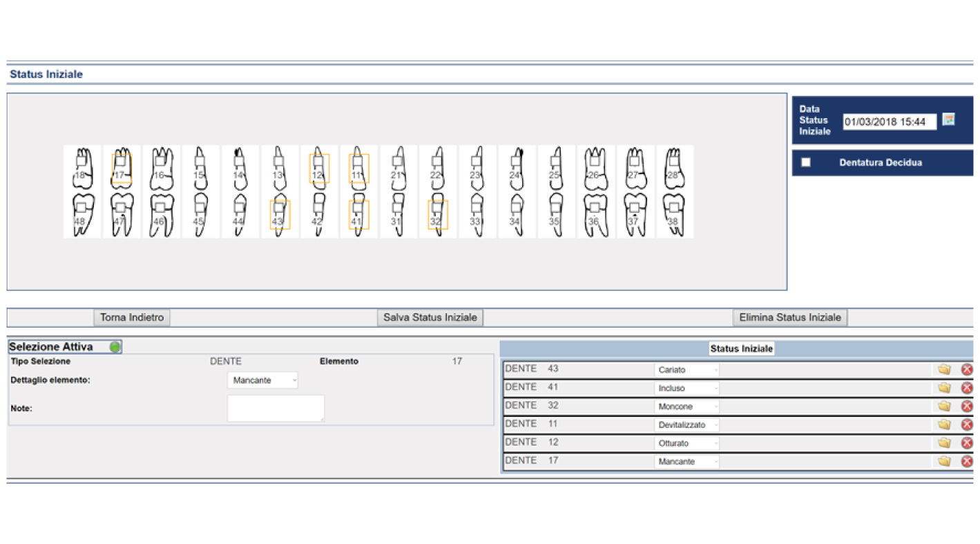Select tooth 14 in the dental chart

pos(240,168)
